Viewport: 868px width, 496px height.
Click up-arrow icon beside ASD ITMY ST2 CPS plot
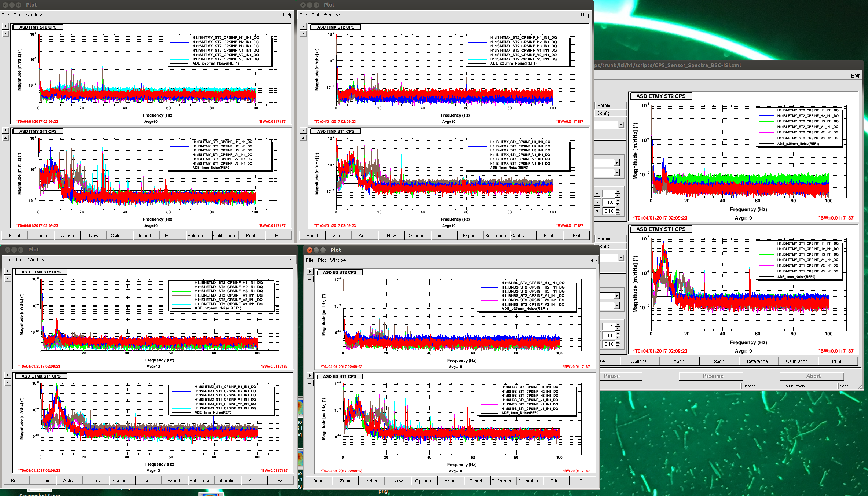tap(5, 34)
